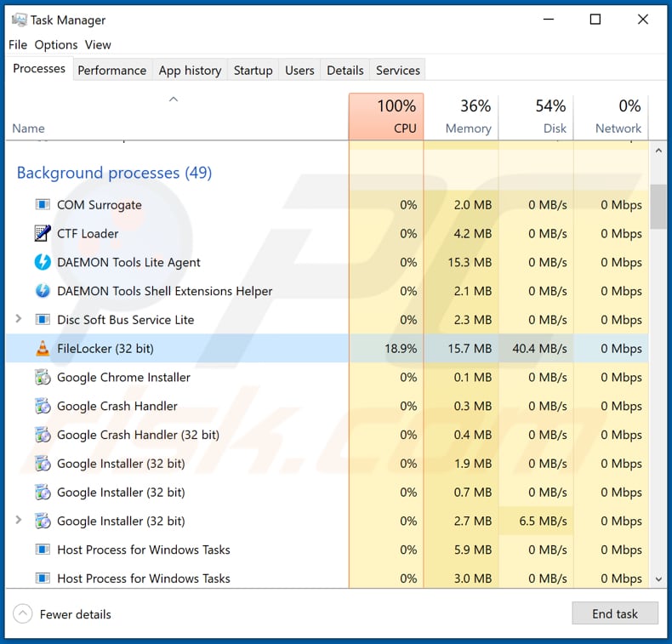Click the DAEMON Tools Shell Extensions Helper icon
Image resolution: width=672 pixels, height=644 pixels.
[43, 291]
